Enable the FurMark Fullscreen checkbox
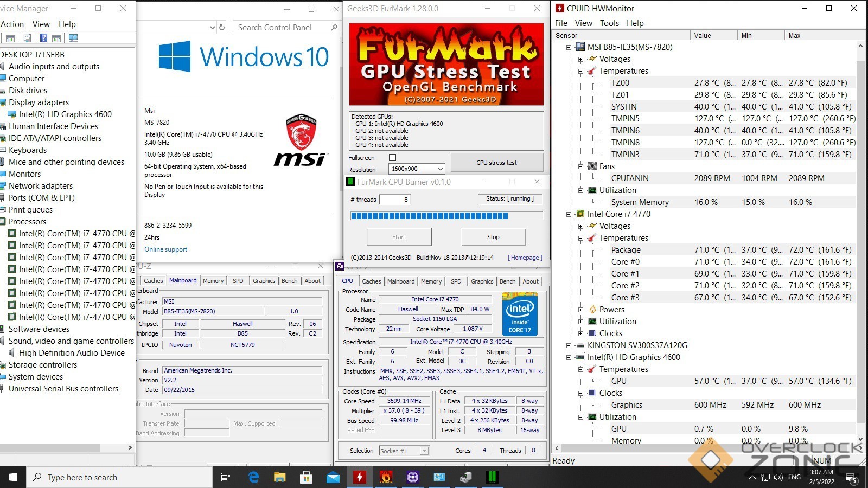Viewport: 868px width, 488px height. [392, 158]
